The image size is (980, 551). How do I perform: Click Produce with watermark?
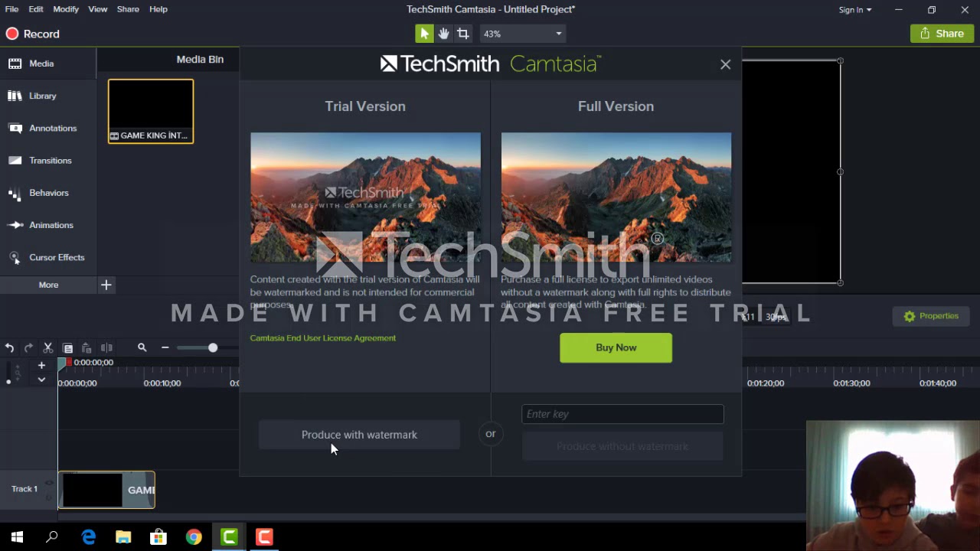pyautogui.click(x=359, y=435)
